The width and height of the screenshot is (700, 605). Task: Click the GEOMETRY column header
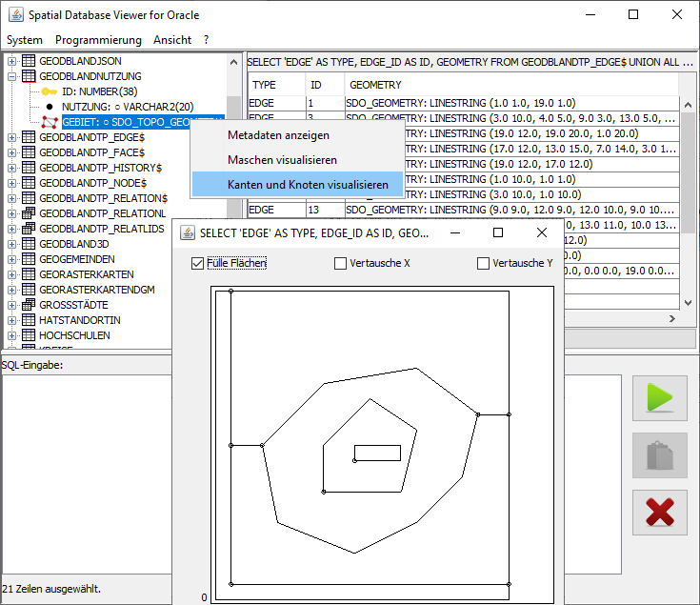pyautogui.click(x=511, y=85)
